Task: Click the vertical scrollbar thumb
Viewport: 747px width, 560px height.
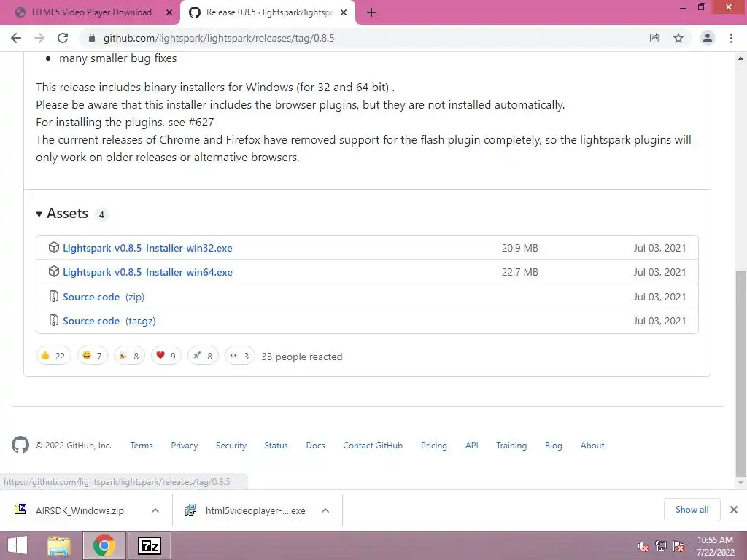Action: (741, 373)
